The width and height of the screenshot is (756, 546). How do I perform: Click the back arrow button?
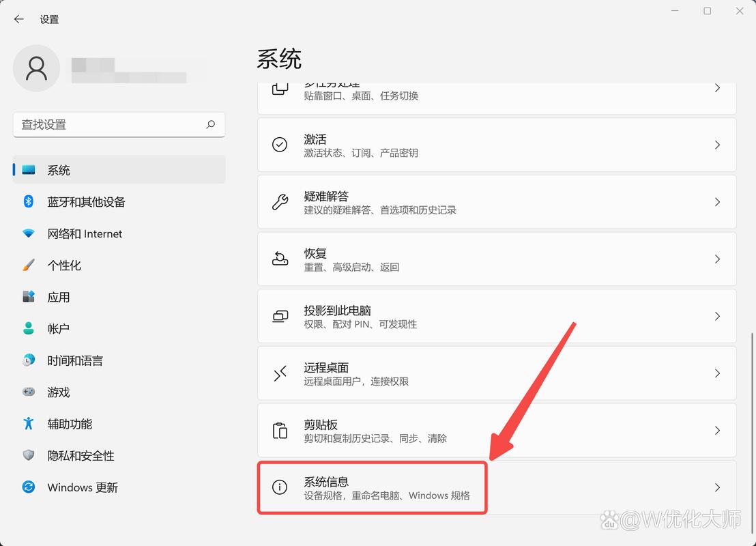coord(18,19)
